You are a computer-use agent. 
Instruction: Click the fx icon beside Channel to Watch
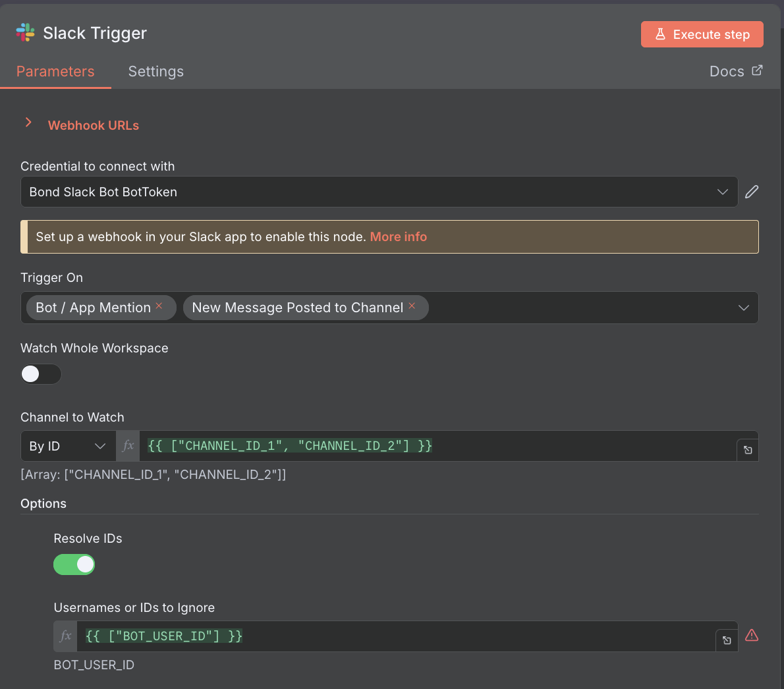[127, 446]
